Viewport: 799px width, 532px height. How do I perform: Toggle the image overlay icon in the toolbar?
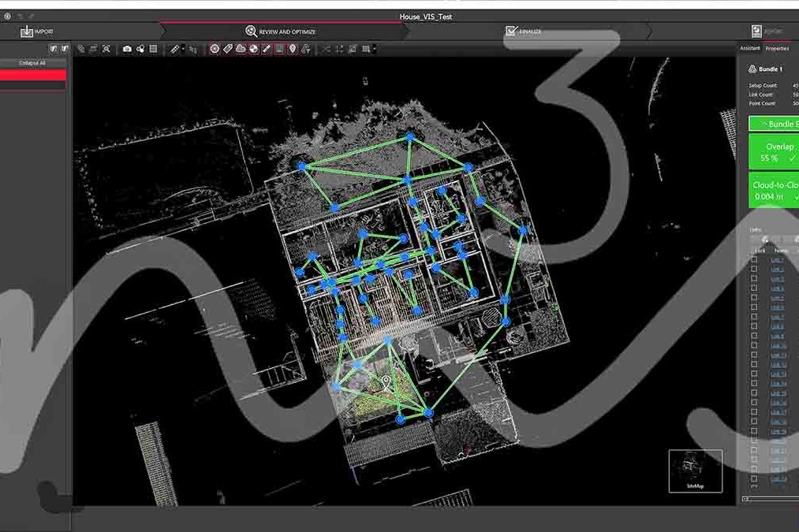[x=278, y=48]
